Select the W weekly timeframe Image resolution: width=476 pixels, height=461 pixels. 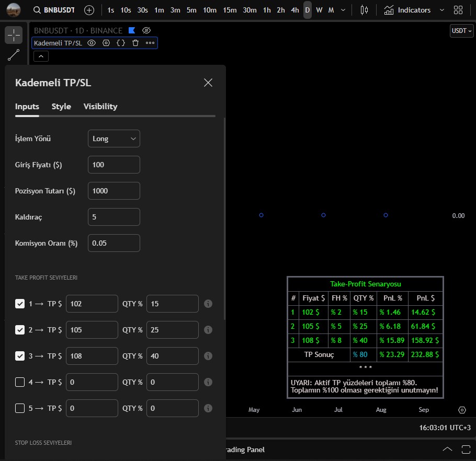click(x=319, y=10)
